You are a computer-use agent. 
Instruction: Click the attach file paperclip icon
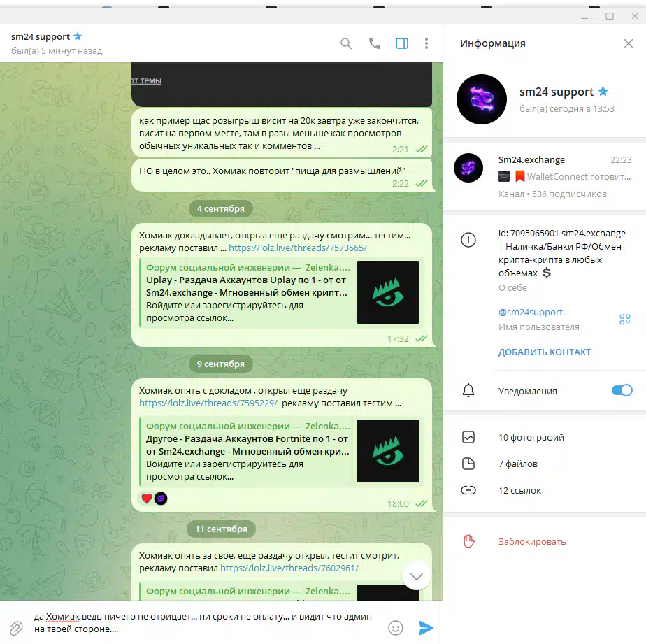tap(16, 628)
